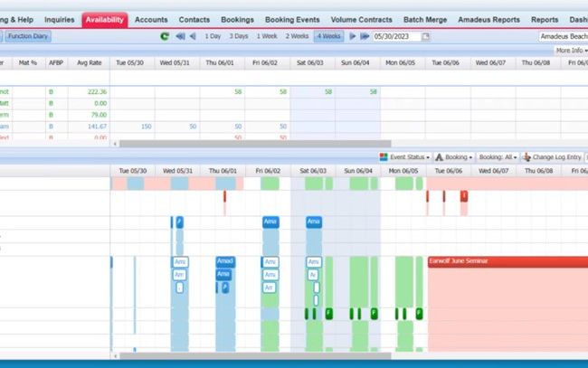This screenshot has width=588, height=368.
Task: Click the date field showing 05/30/2023
Action: pyautogui.click(x=396, y=36)
